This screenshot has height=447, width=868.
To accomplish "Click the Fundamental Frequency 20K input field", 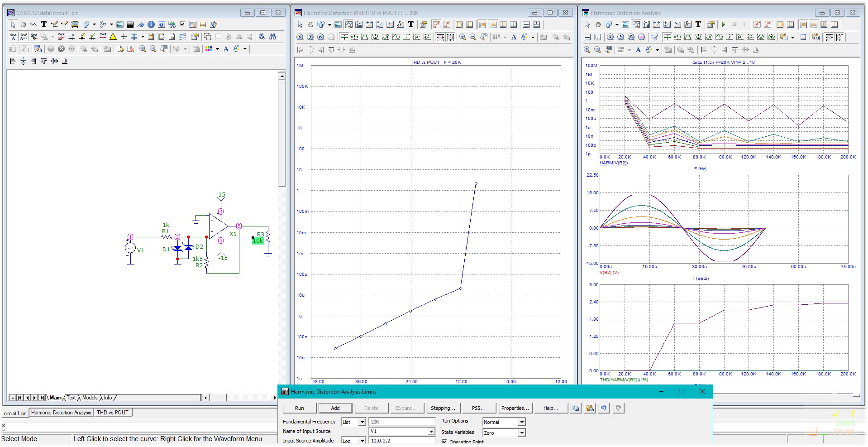I will (402, 422).
